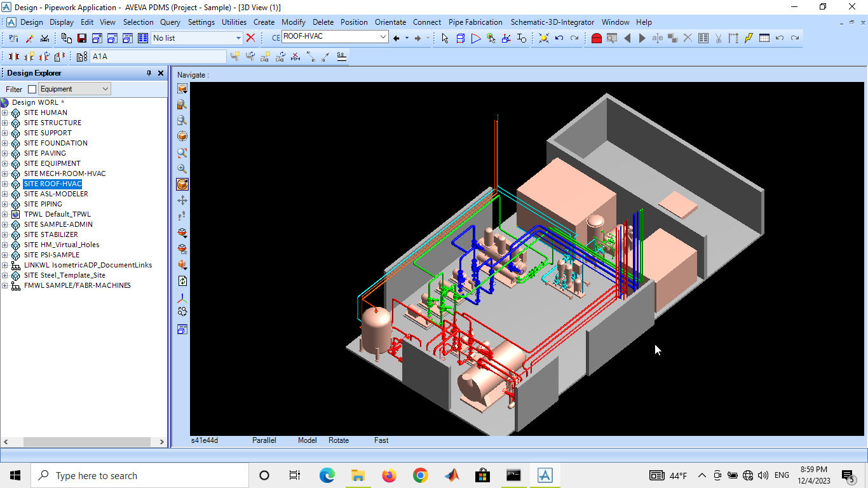868x488 pixels.
Task: Expand SITE HUMAN tree node
Action: [x=5, y=112]
